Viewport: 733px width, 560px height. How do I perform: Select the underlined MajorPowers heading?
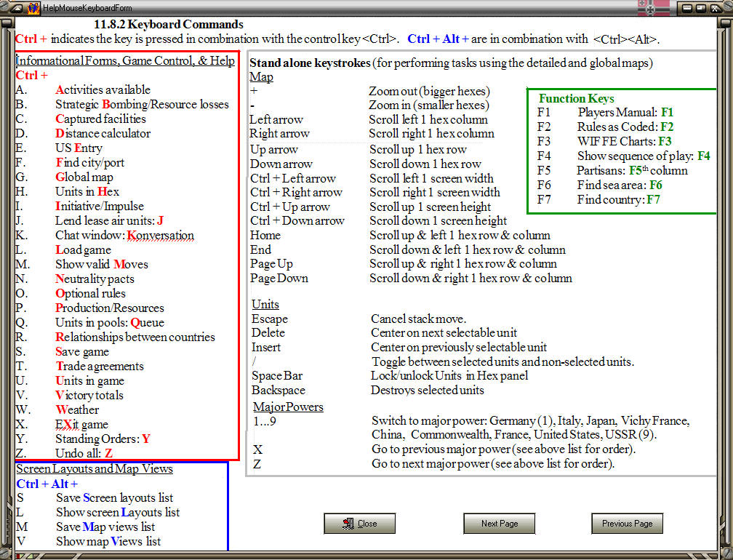click(287, 407)
